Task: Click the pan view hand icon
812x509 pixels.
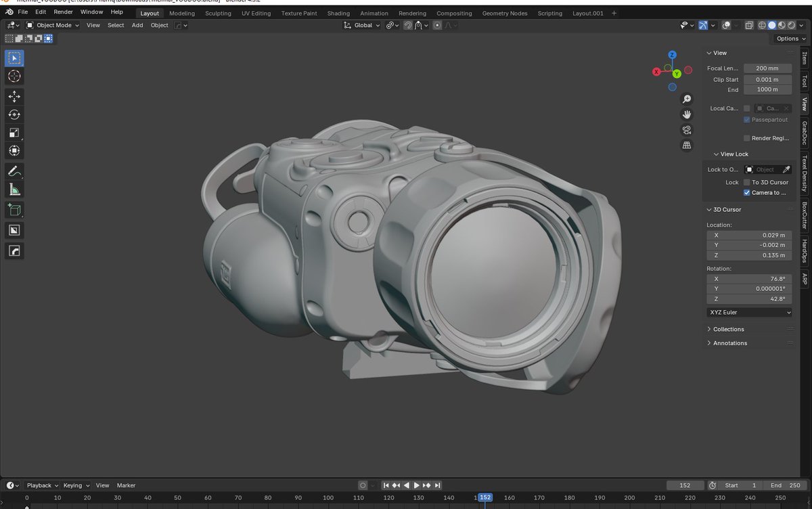Action: (687, 114)
